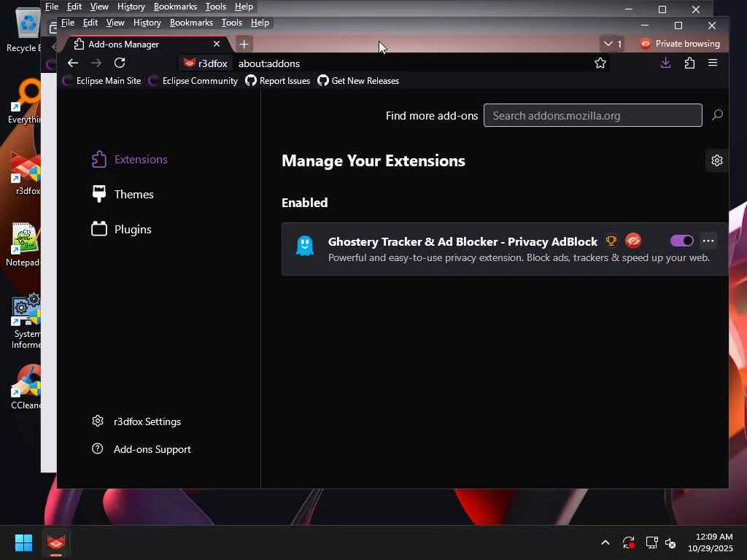The image size is (747, 560).
Task: Open the downloads panel icon
Action: click(x=665, y=63)
